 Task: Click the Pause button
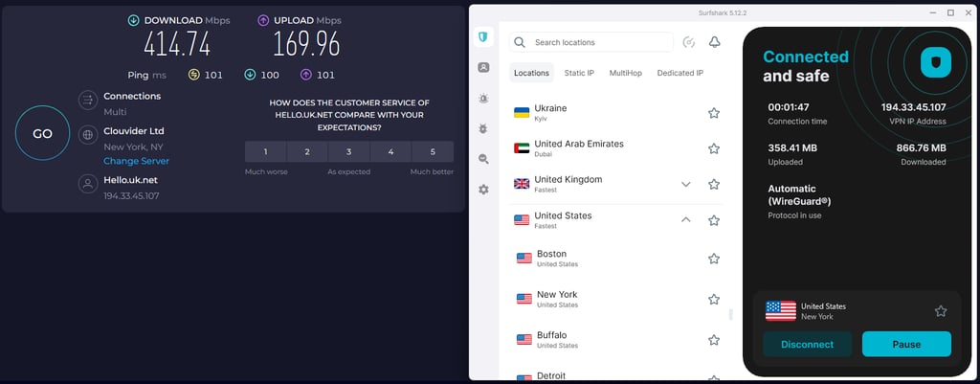click(x=906, y=344)
